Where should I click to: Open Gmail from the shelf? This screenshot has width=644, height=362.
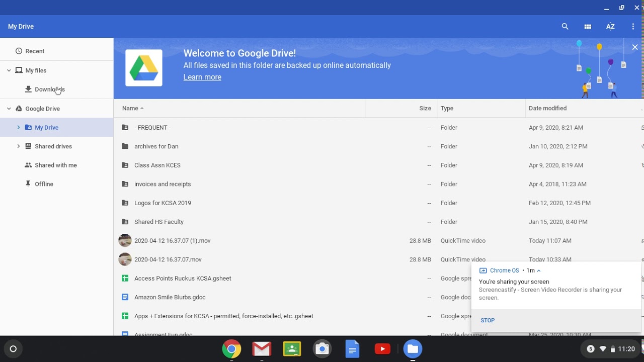point(262,349)
